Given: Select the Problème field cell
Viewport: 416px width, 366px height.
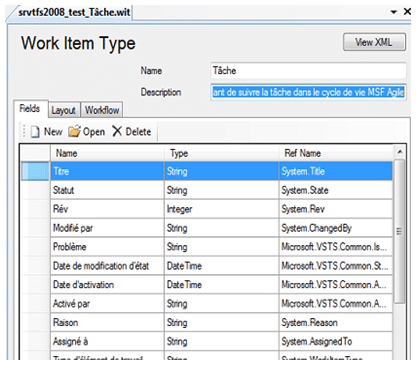Looking at the screenshot, I should tap(107, 247).
